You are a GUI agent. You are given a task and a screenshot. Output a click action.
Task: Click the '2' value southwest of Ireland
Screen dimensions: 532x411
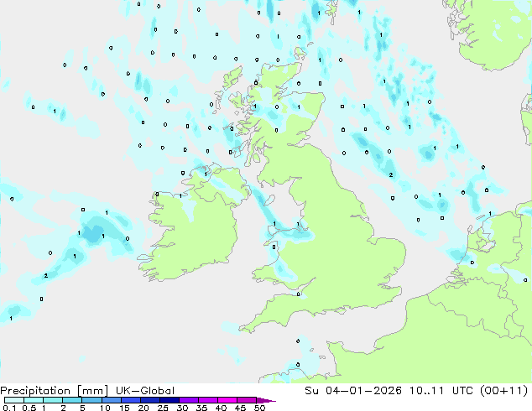[x=46, y=276]
